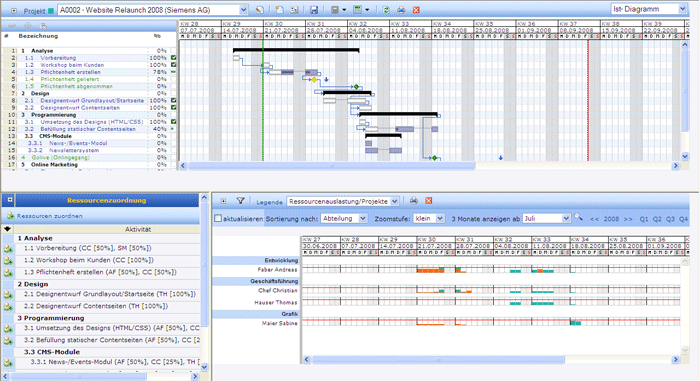Click resource icon for 1.2 Workshop beim Kunden
Screen dimensions: 700x381
[x=8, y=261]
